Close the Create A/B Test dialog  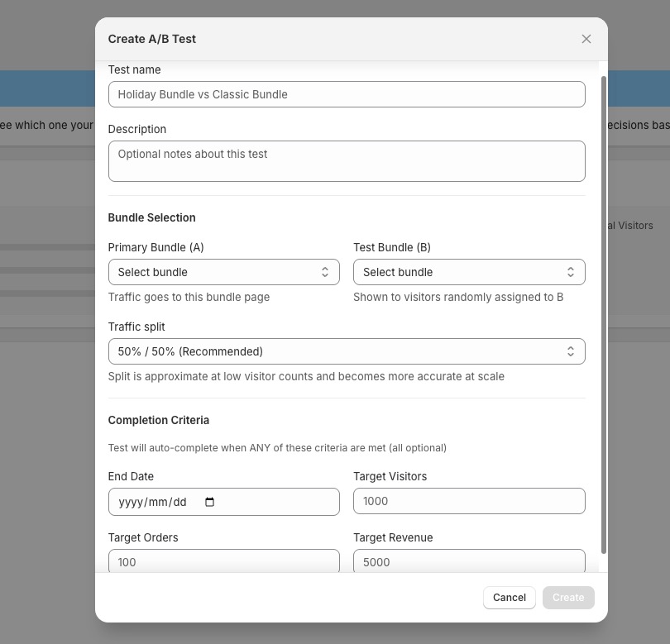[586, 39]
